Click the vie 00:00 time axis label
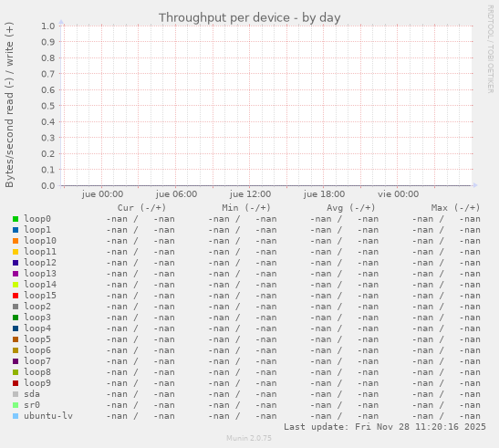 click(x=398, y=194)
